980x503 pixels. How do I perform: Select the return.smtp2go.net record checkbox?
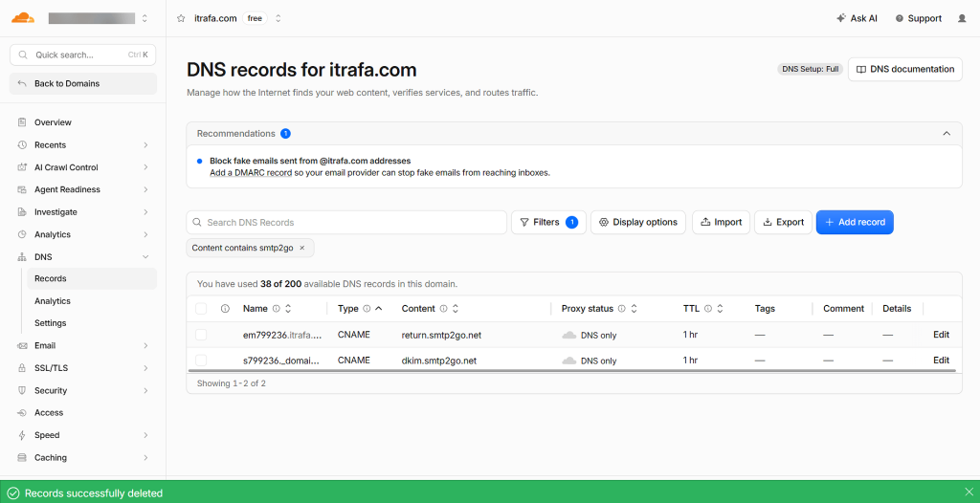201,335
